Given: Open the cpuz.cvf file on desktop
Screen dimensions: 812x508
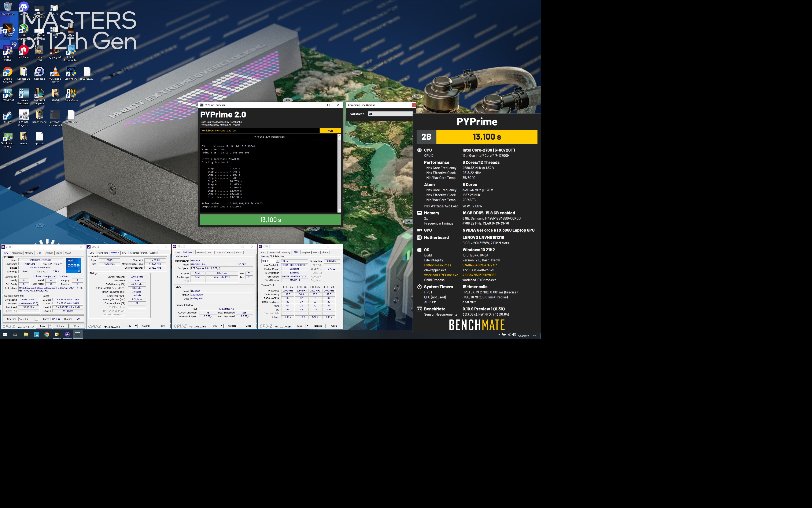Looking at the screenshot, I should pos(39,138).
